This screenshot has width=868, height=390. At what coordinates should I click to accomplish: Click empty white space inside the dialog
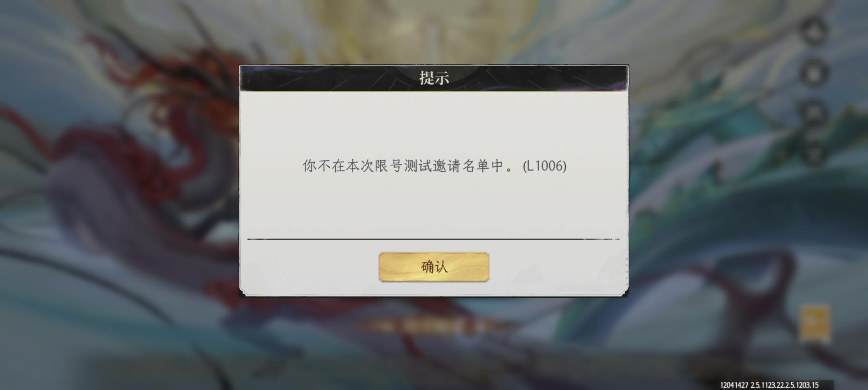pyautogui.click(x=434, y=124)
